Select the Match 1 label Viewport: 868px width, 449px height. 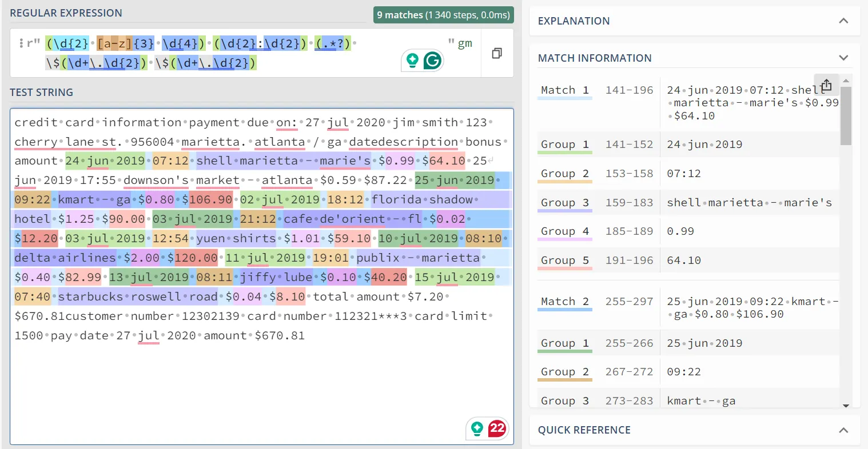[565, 90]
